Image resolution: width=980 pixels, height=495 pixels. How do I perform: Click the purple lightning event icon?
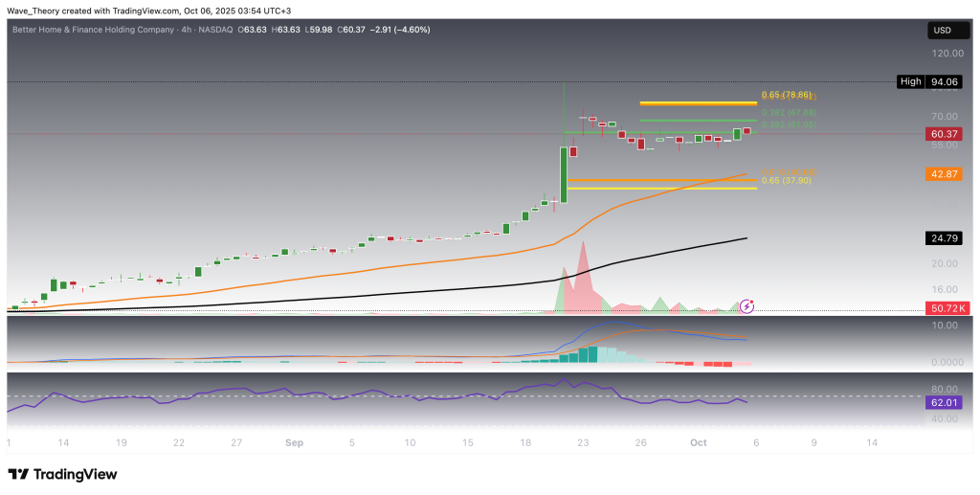pyautogui.click(x=748, y=306)
